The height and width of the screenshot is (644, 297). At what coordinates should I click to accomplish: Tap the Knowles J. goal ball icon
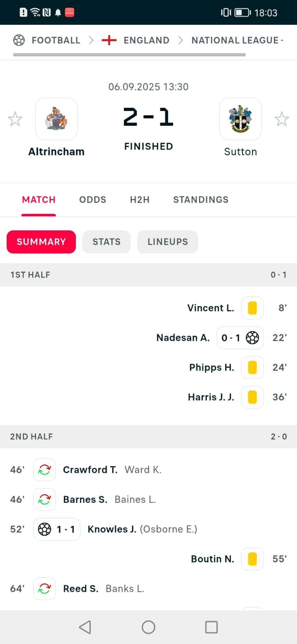[45, 529]
